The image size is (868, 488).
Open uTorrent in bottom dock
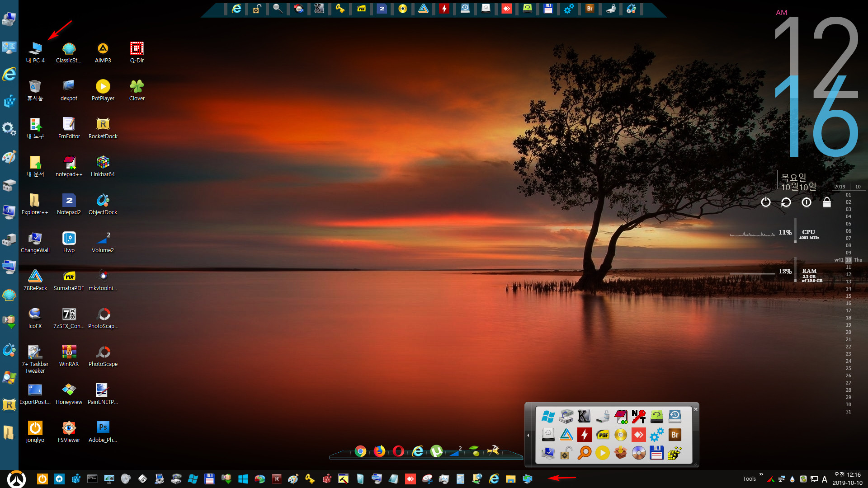click(436, 451)
